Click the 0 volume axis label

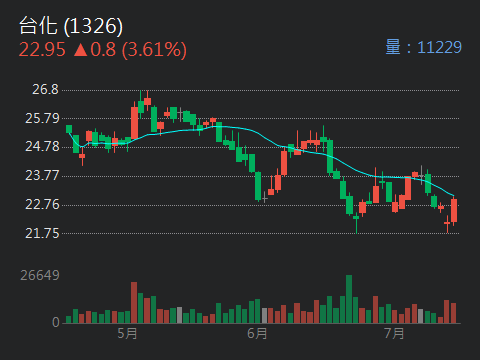pyautogui.click(x=56, y=322)
